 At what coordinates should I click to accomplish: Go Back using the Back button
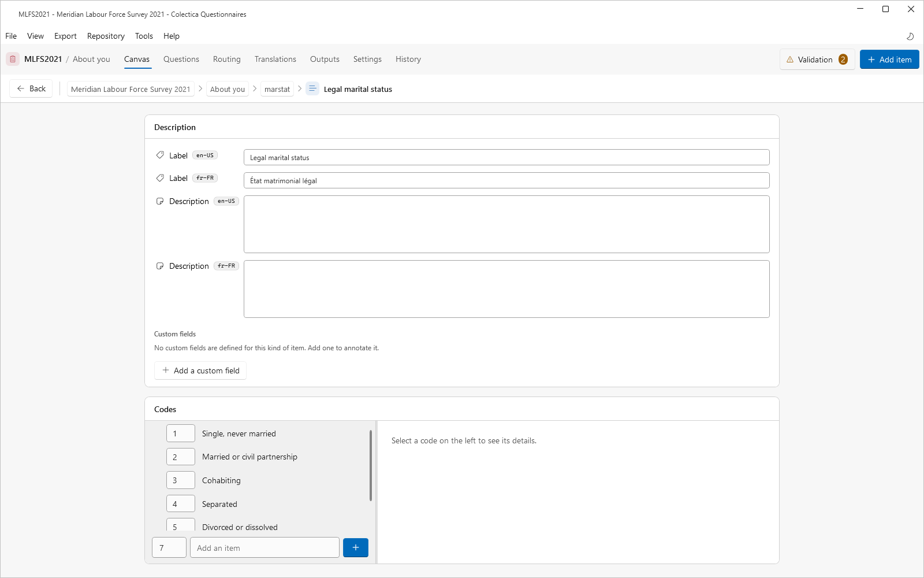(31, 88)
